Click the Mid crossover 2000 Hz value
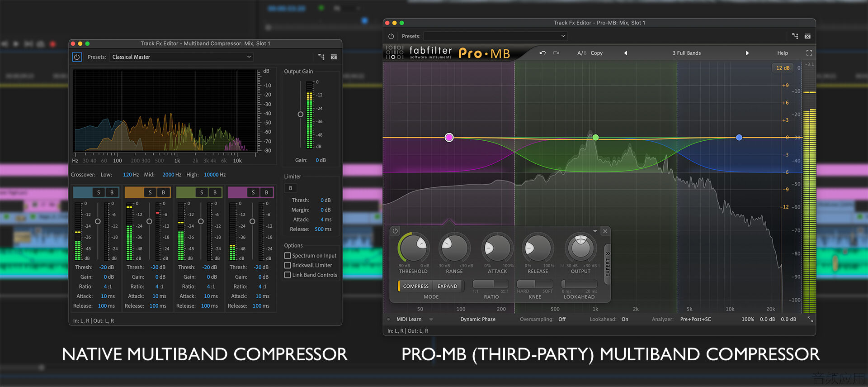The width and height of the screenshot is (868, 387). click(x=172, y=175)
